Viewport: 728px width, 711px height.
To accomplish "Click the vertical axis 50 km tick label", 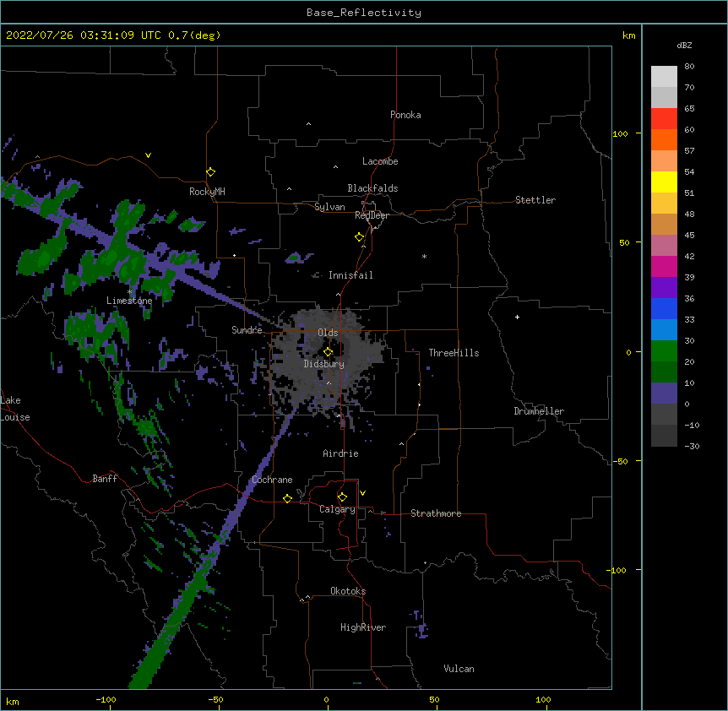I will [x=624, y=242].
